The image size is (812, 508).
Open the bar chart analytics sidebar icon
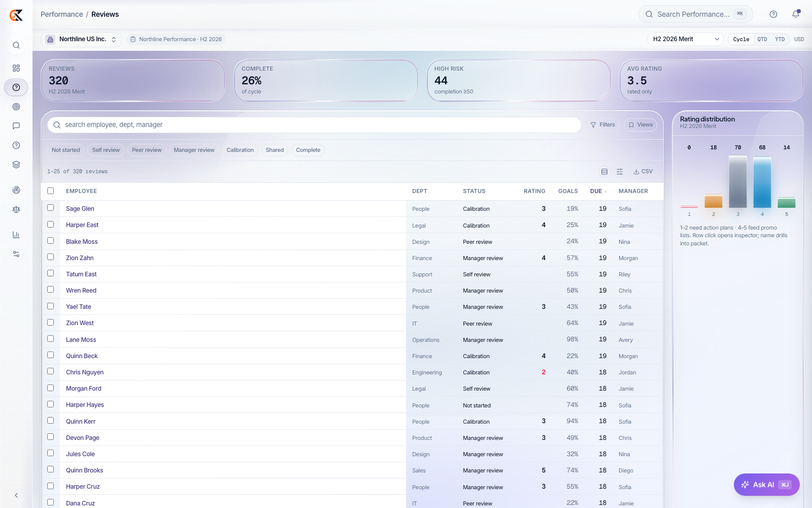pos(16,235)
